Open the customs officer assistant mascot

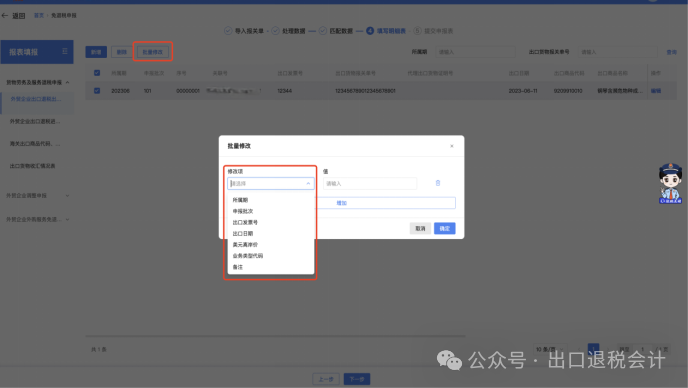670,183
